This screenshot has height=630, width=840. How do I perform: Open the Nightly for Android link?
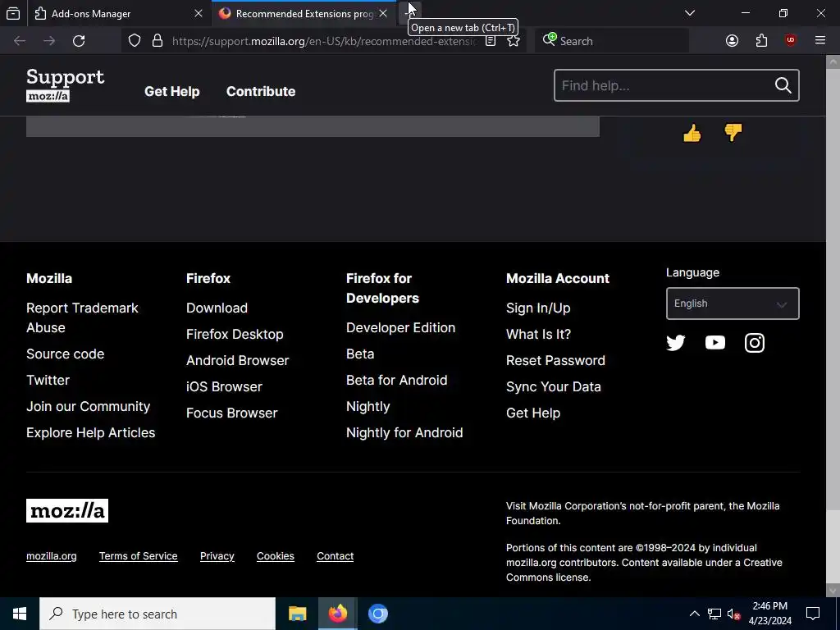(404, 433)
